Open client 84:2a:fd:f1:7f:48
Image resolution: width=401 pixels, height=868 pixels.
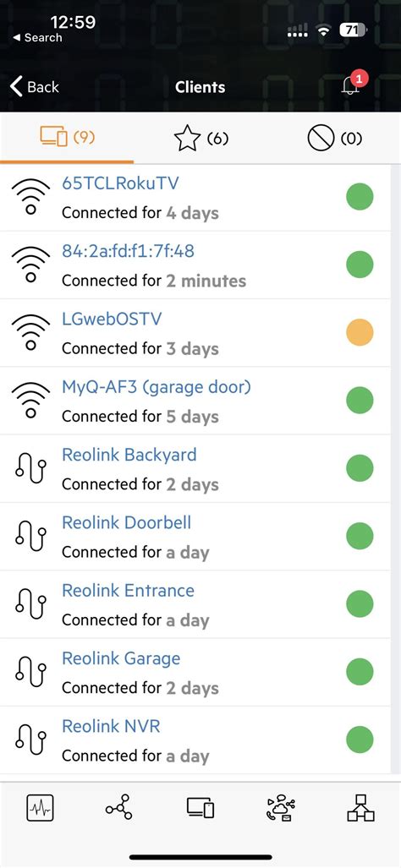tap(200, 265)
